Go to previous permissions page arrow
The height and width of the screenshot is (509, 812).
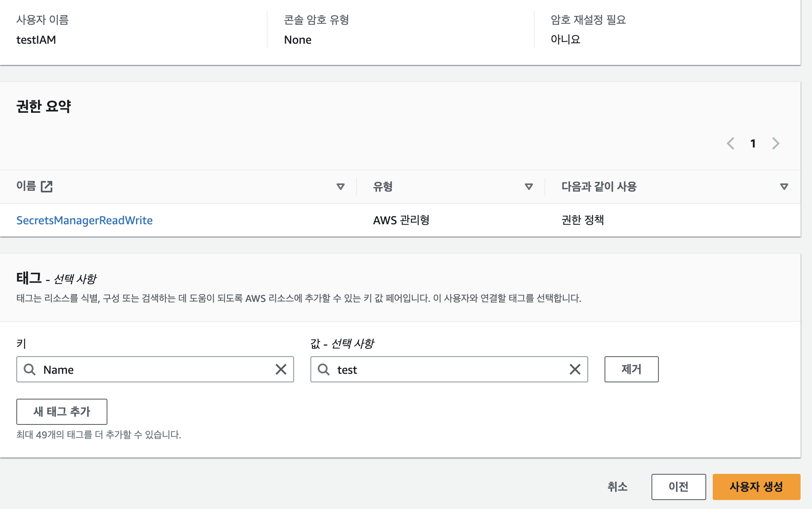[x=731, y=143]
